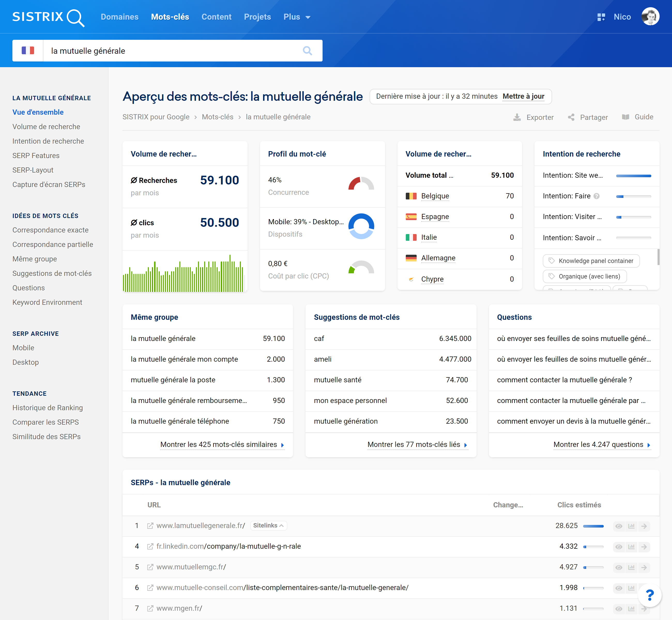672x620 pixels.
Task: Expand Montrer les 4.247 questions
Action: click(x=602, y=445)
